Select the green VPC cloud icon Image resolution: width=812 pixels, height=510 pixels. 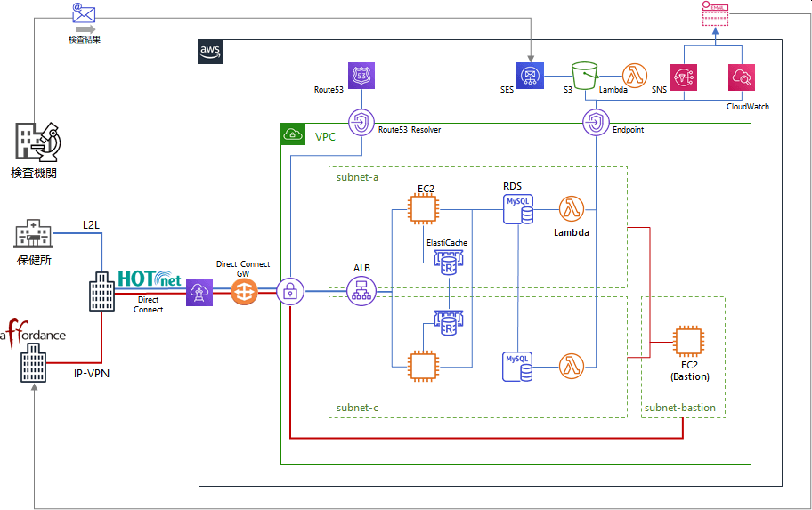point(293,134)
